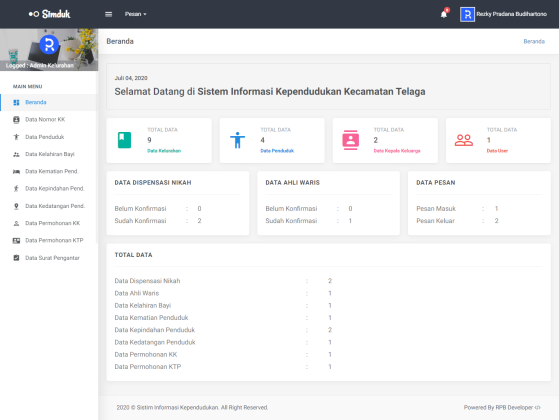The width and height of the screenshot is (559, 420).
Task: Open Data Permohonan KTP menu
Action: pos(49,240)
